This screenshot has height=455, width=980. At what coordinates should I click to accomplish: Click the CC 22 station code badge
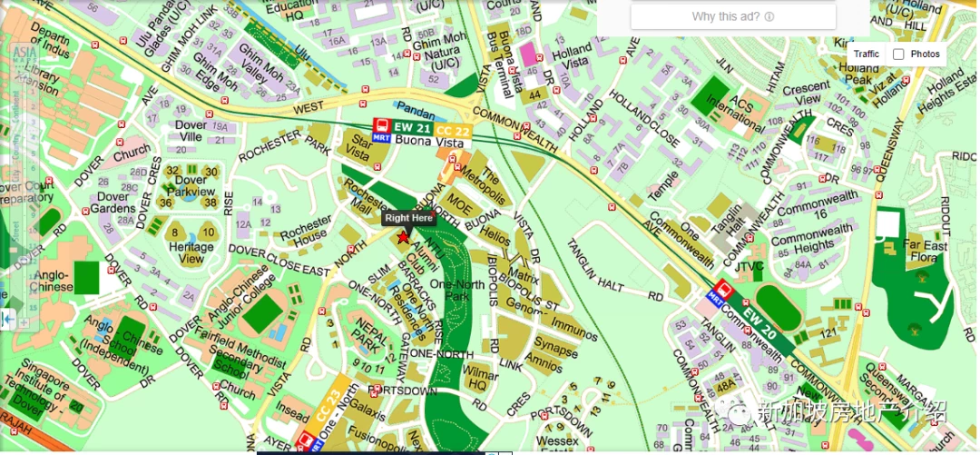click(453, 130)
